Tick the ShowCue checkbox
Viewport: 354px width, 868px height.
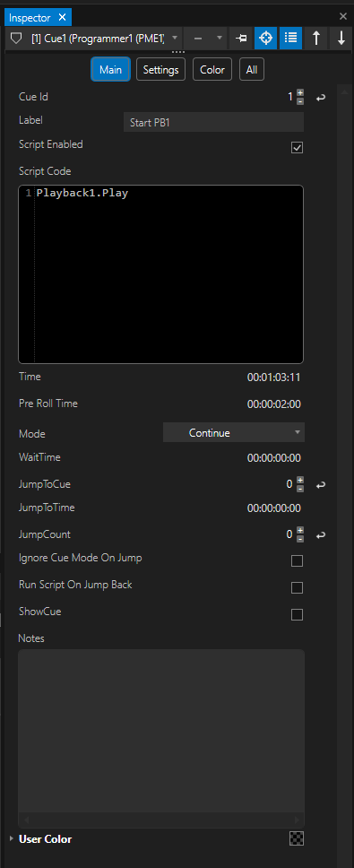click(297, 614)
